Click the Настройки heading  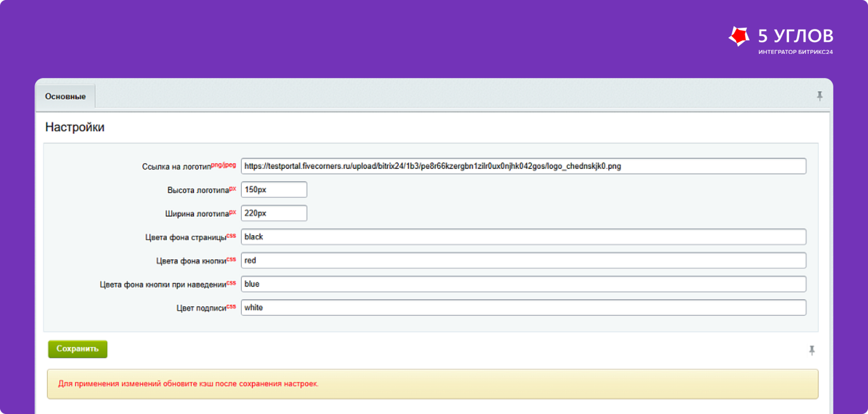[x=75, y=127]
